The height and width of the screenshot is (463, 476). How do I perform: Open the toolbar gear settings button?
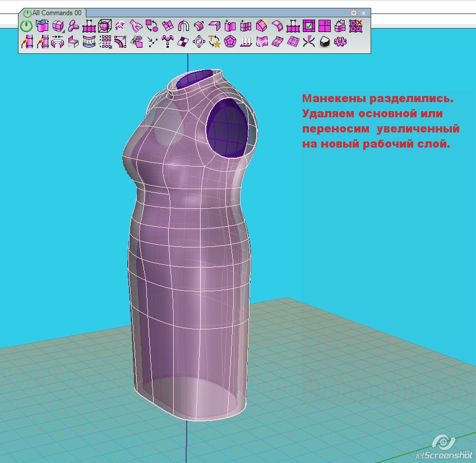click(353, 13)
